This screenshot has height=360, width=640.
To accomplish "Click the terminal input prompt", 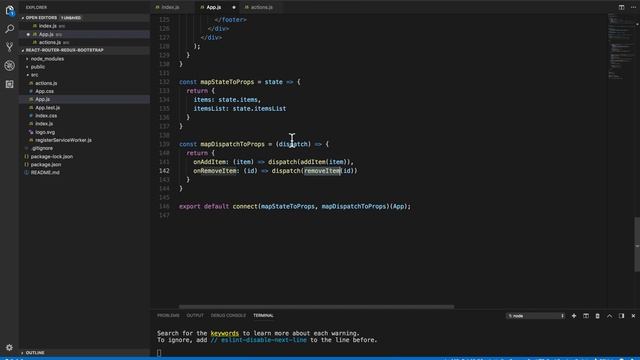I will (159, 353).
